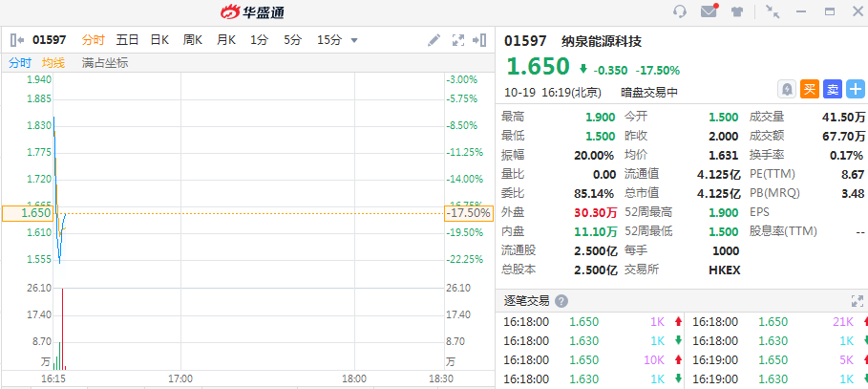Click 昨收 value 2.000

tap(724, 137)
